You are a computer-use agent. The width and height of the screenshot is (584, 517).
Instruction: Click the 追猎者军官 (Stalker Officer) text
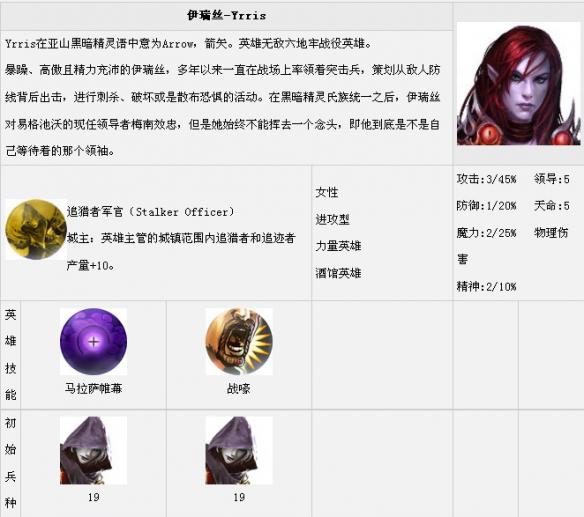(150, 212)
